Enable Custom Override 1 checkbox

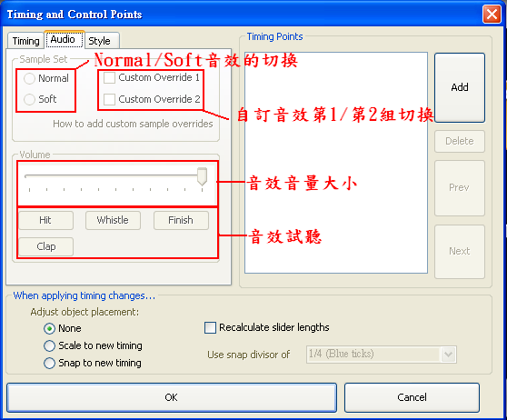click(x=109, y=77)
